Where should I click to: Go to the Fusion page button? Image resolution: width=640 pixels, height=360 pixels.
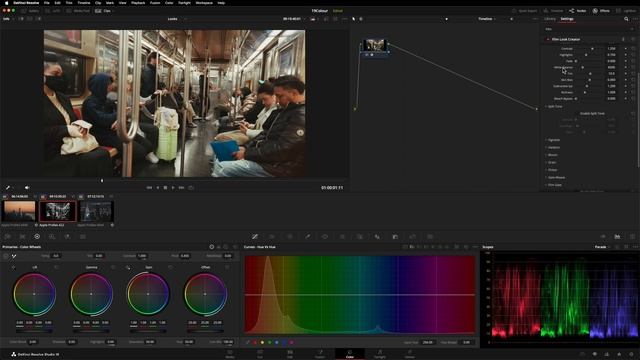point(320,354)
